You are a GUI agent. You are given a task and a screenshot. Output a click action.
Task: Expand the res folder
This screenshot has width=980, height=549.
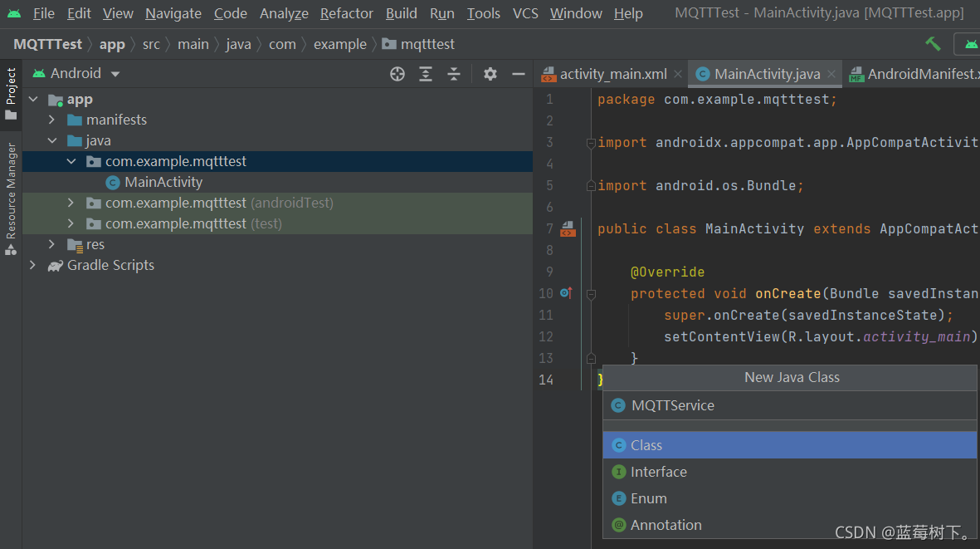(x=52, y=244)
